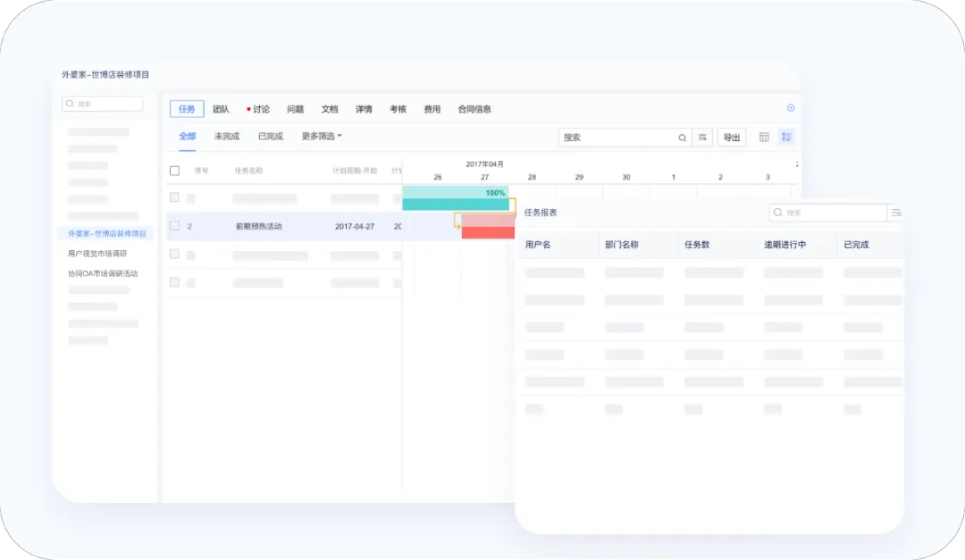Switch to Gantt chart view icon
Viewport: 965px width, 560px height.
pyautogui.click(x=786, y=138)
